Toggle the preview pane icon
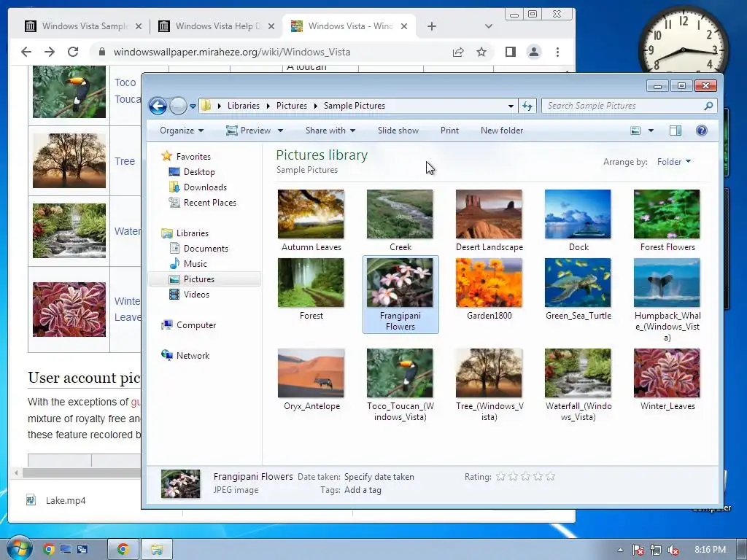The width and height of the screenshot is (747, 560). click(676, 131)
